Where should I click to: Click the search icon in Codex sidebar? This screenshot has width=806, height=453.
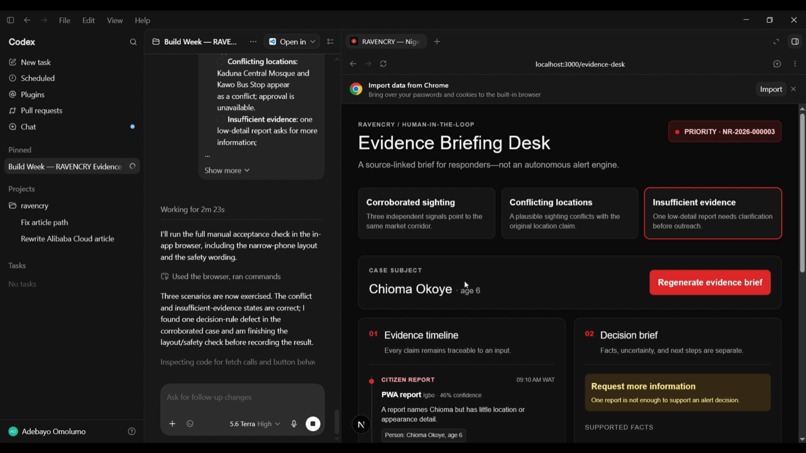click(x=133, y=42)
